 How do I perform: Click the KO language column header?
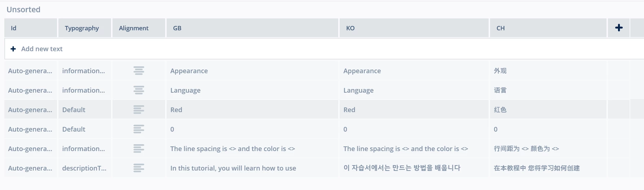coord(414,28)
